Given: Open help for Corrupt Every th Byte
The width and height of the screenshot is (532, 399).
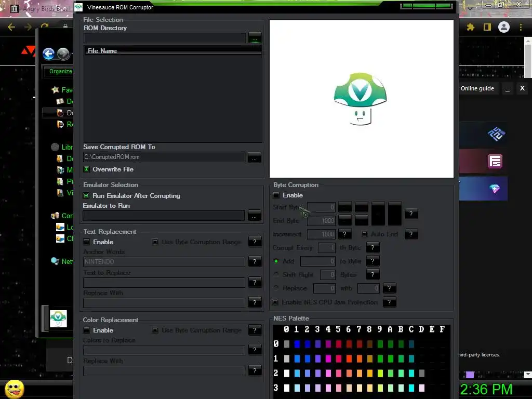Looking at the screenshot, I should 373,248.
